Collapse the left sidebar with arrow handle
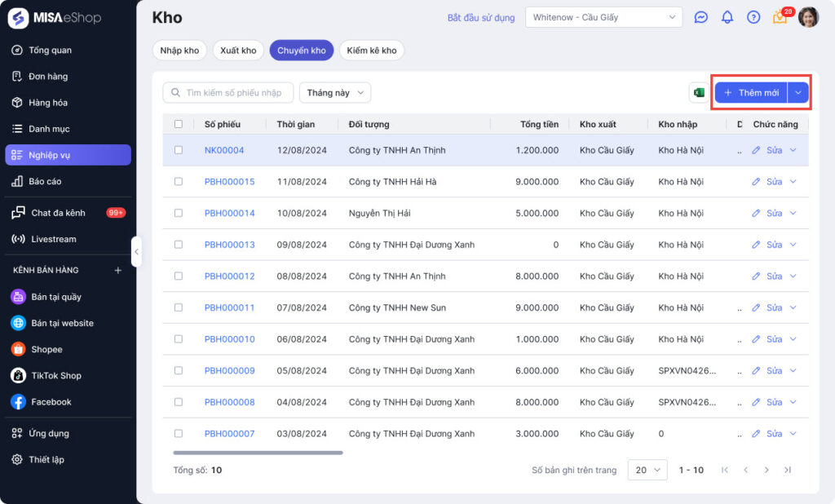The width and height of the screenshot is (835, 504). tap(136, 252)
